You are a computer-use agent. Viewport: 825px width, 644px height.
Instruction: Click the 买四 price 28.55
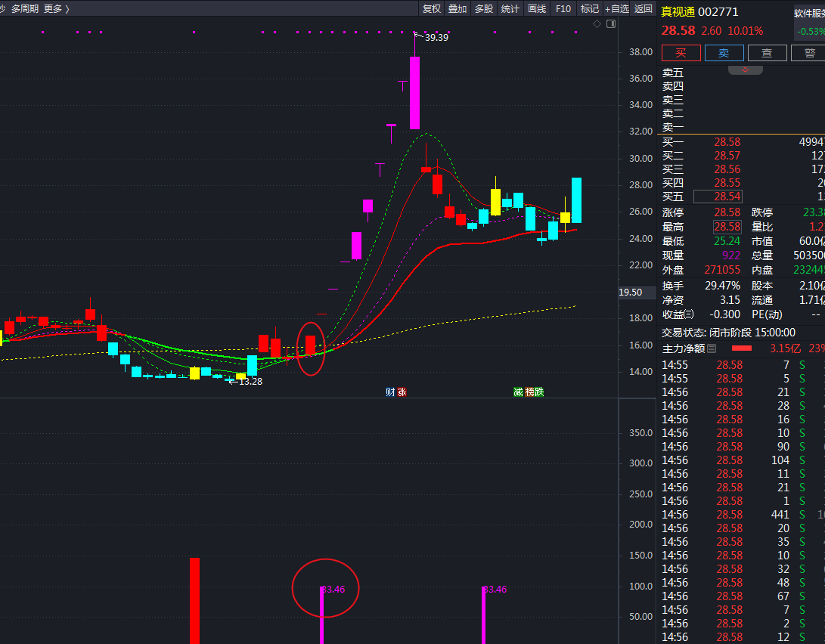click(x=727, y=183)
